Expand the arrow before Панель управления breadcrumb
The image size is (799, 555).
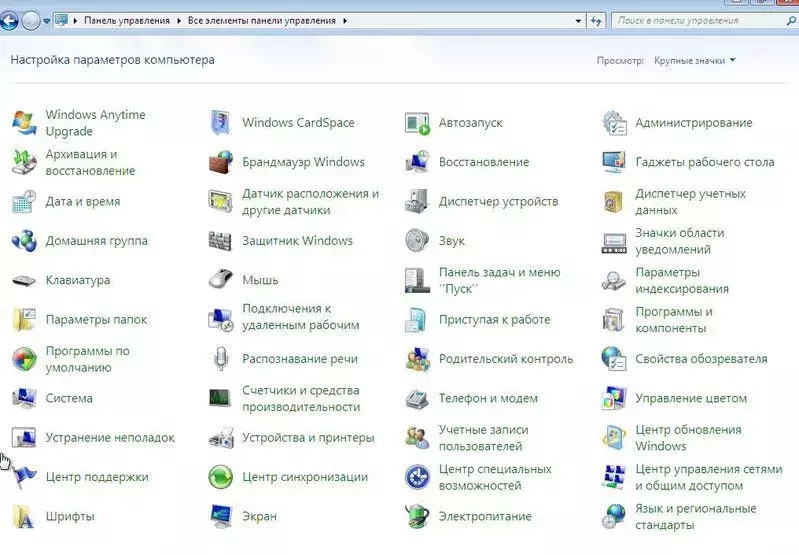(x=75, y=21)
